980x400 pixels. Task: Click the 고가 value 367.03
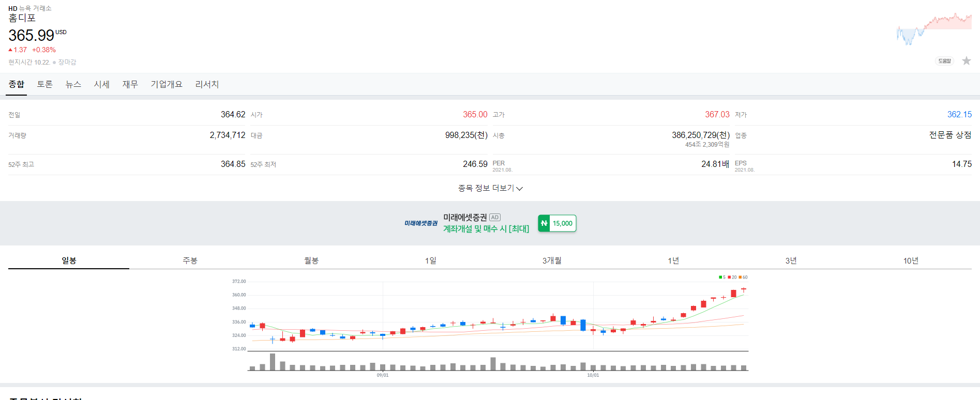717,114
